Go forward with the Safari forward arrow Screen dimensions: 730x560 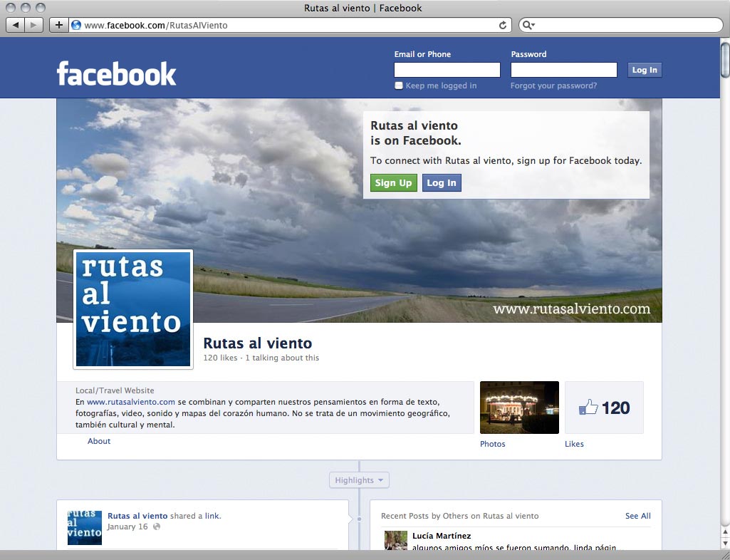pos(33,25)
